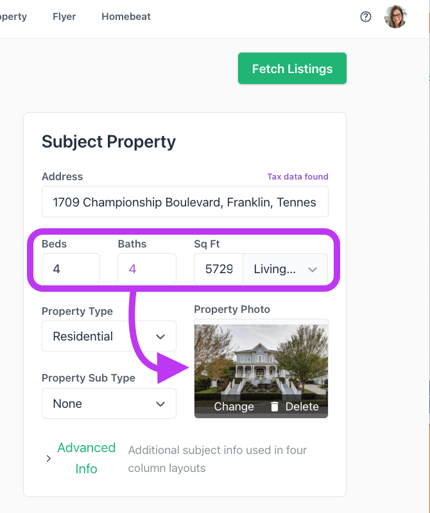Open the Property Type dropdown arrow
The width and height of the screenshot is (430, 513).
[160, 336]
